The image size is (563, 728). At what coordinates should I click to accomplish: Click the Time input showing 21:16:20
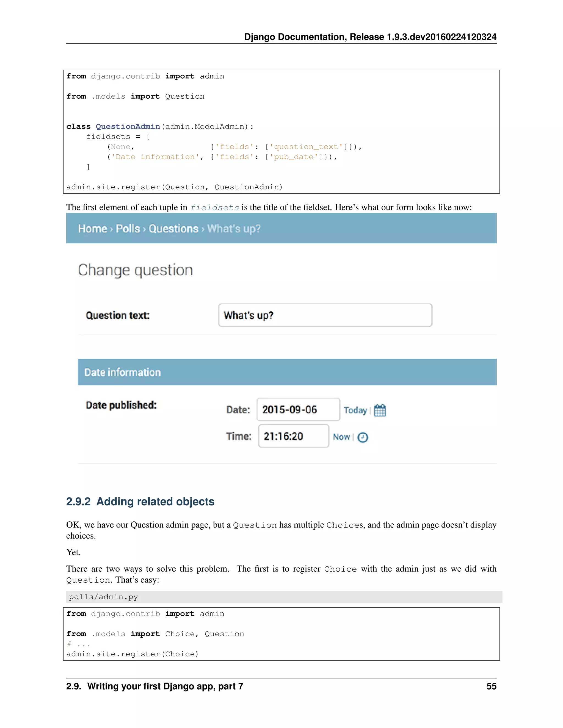pyautogui.click(x=294, y=436)
